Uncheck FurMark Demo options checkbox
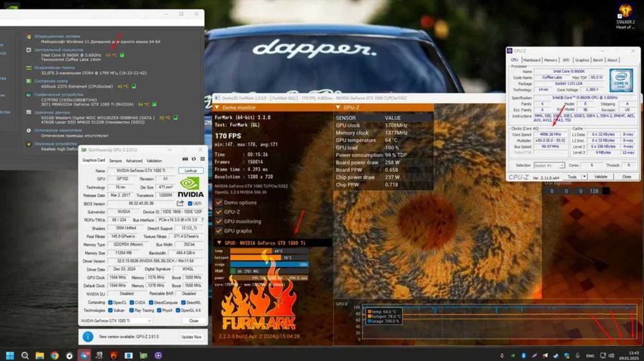644x361 pixels. [219, 202]
